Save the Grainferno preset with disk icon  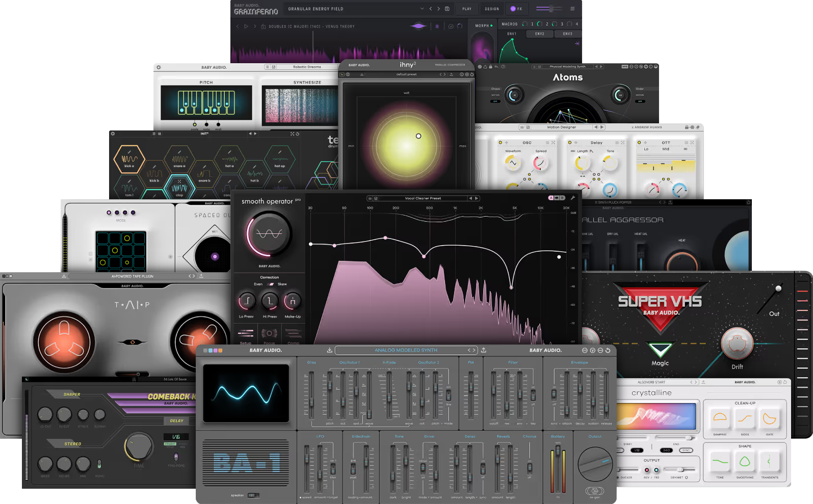[x=447, y=9]
